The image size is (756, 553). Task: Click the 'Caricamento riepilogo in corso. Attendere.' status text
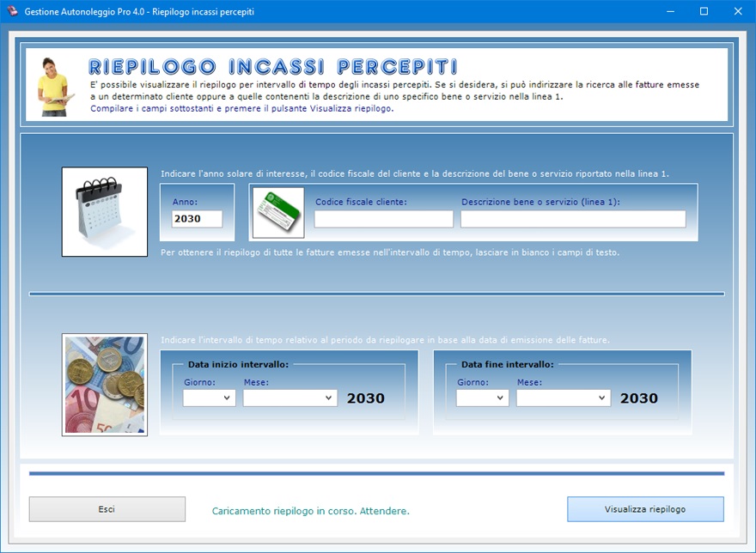tap(310, 511)
